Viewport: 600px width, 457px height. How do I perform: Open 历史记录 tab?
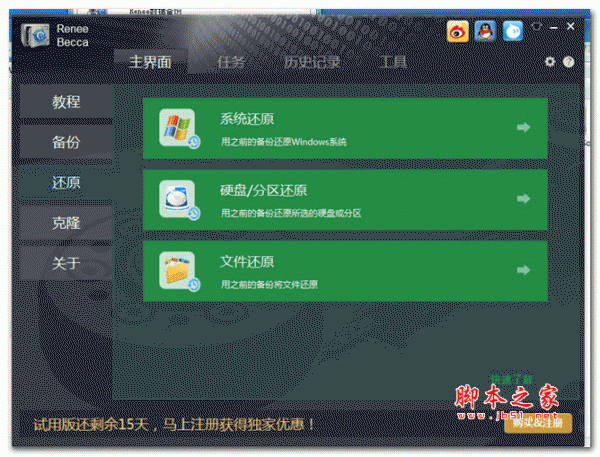(x=312, y=62)
